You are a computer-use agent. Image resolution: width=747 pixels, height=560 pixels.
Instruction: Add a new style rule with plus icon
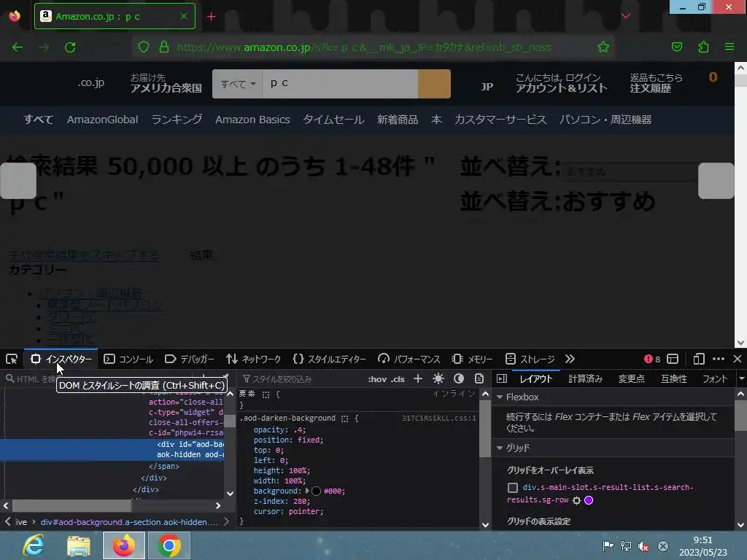(x=418, y=378)
